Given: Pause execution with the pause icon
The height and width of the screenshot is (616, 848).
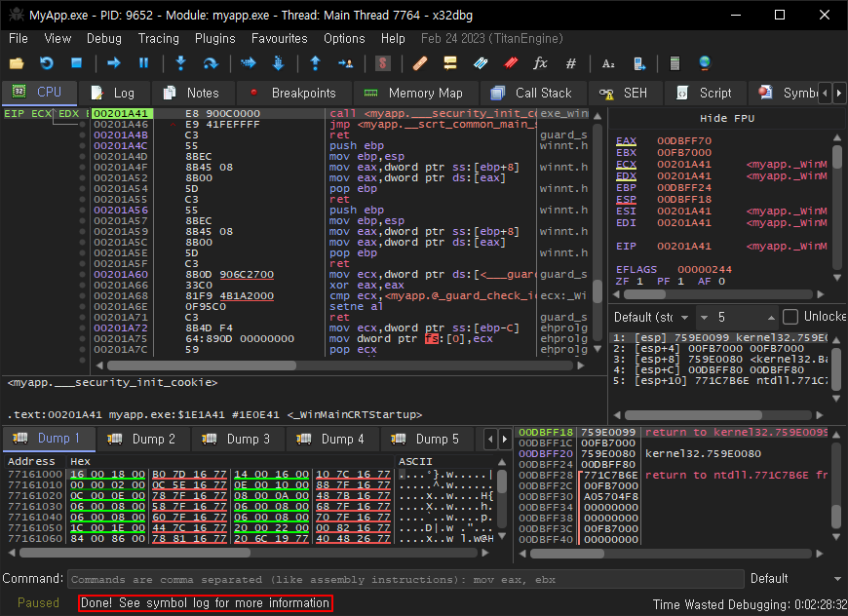Looking at the screenshot, I should point(143,63).
